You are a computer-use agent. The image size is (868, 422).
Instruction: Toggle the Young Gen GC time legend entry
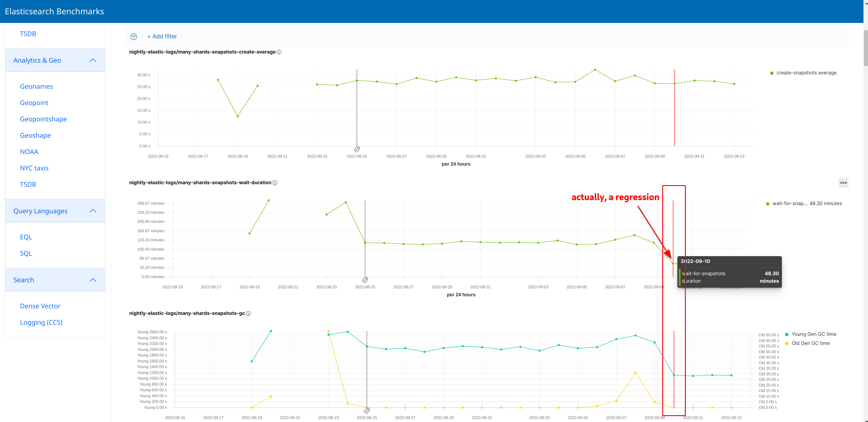(x=814, y=334)
